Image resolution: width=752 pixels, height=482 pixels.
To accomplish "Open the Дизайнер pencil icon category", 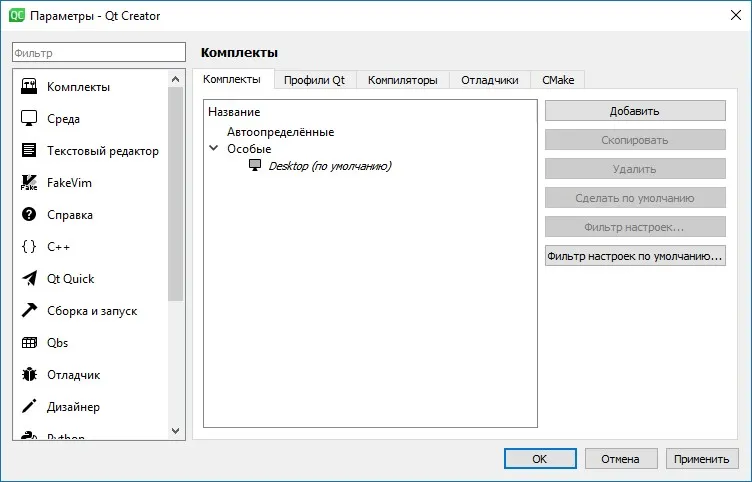I will pos(29,406).
